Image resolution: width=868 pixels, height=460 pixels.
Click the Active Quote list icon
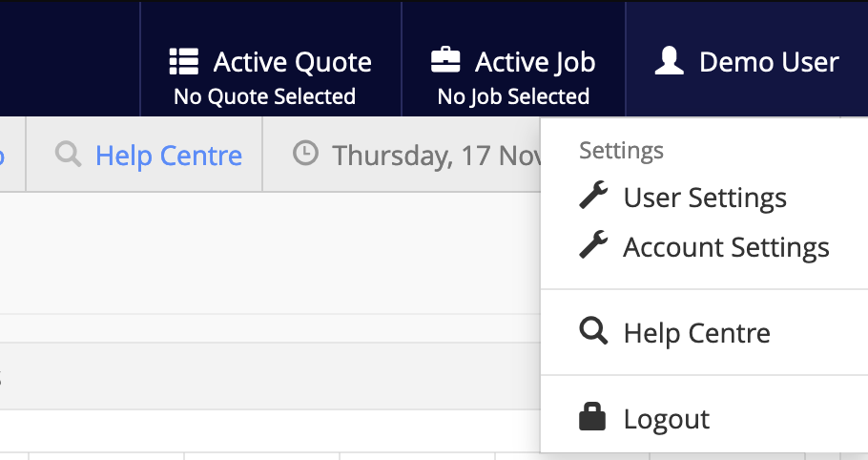[182, 62]
